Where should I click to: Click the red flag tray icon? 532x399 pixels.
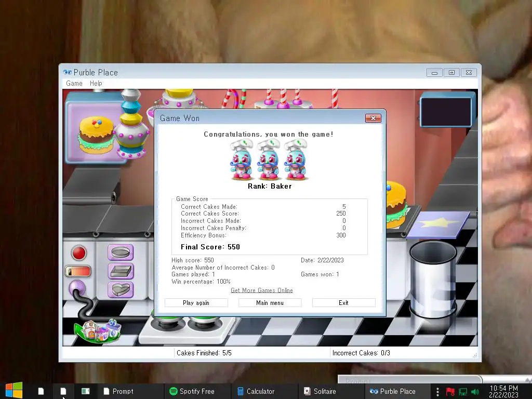coord(450,392)
